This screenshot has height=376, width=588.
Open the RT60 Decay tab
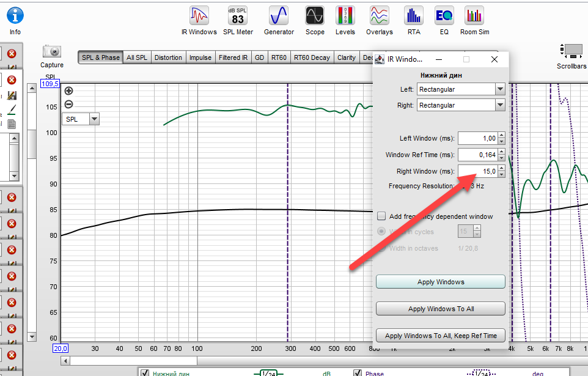312,57
